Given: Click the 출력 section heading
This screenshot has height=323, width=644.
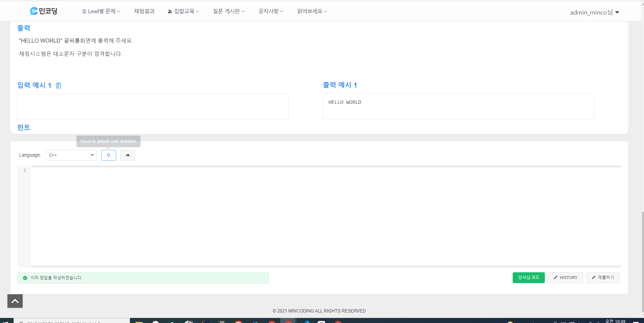Looking at the screenshot, I should coord(24,28).
